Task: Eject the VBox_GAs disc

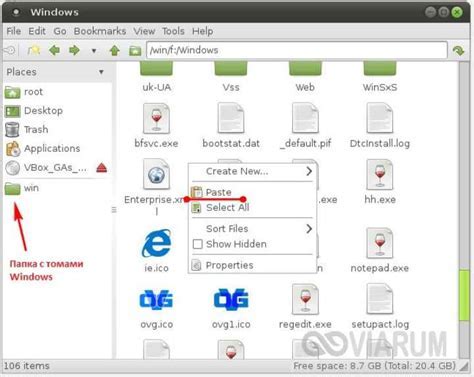Action: pos(101,168)
